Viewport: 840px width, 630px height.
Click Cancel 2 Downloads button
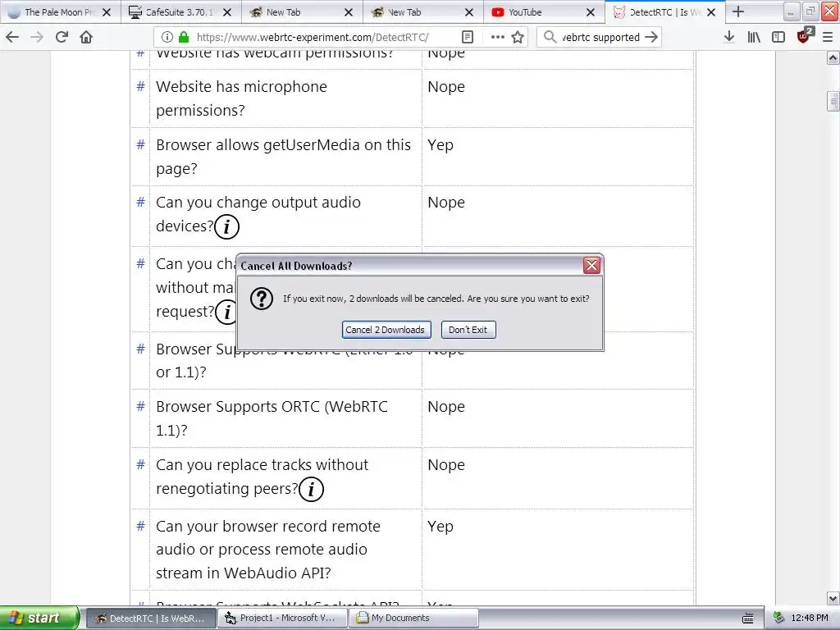pos(386,330)
